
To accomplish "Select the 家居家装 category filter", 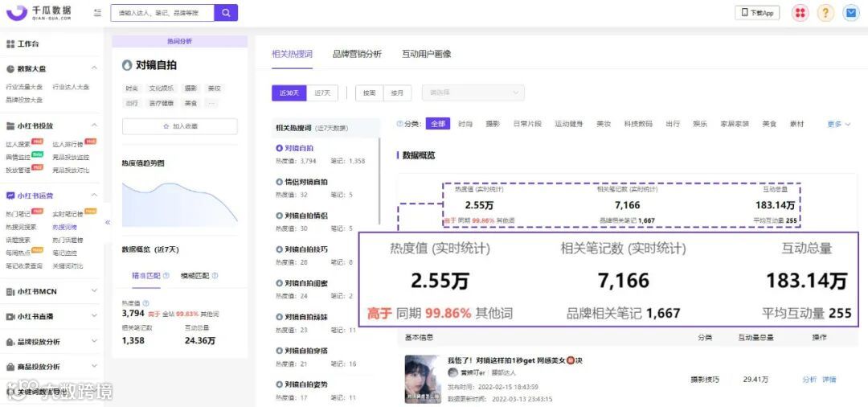I will click(x=735, y=124).
